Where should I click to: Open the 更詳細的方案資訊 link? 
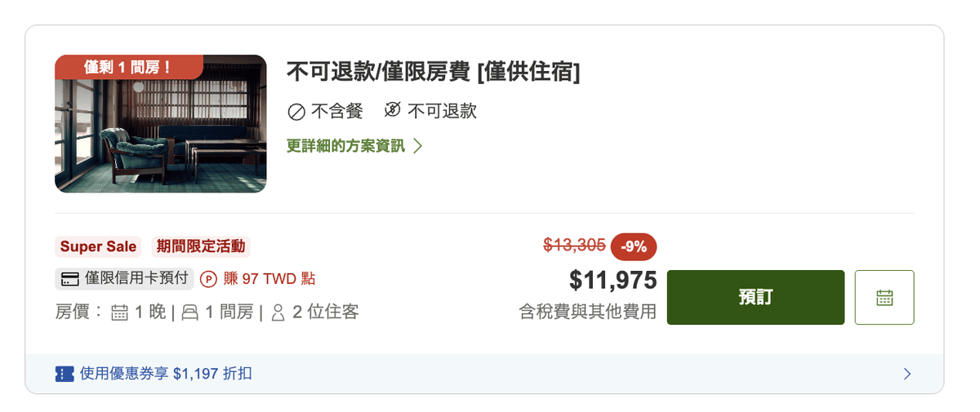point(345,146)
